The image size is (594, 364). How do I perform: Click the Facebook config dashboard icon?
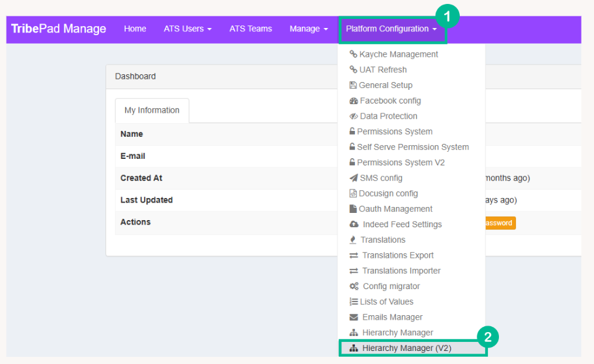pos(354,101)
